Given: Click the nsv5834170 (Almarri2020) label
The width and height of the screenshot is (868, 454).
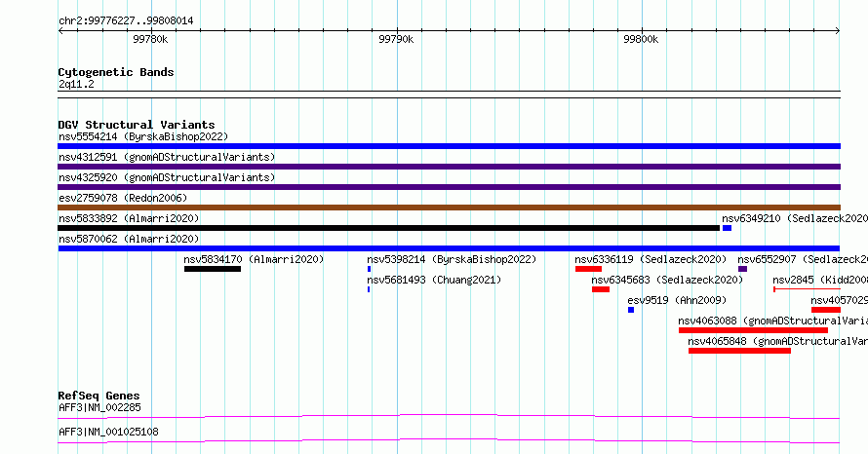Looking at the screenshot, I should point(254,259).
